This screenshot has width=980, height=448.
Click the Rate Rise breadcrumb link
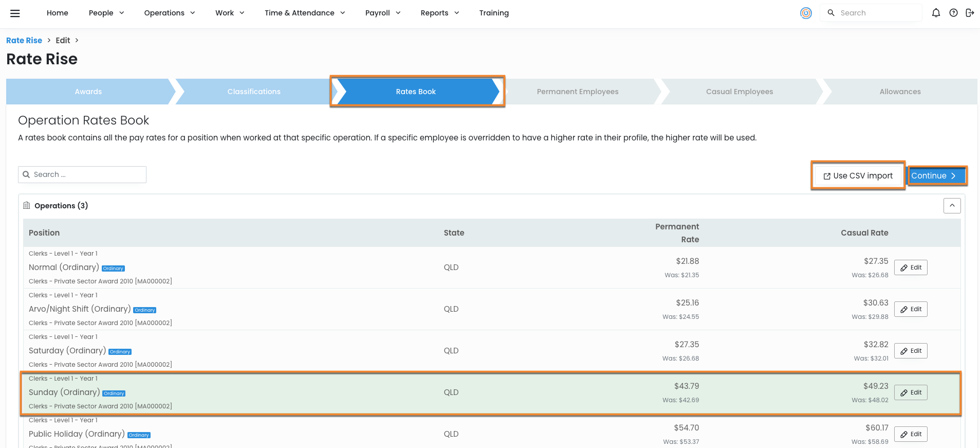click(24, 41)
